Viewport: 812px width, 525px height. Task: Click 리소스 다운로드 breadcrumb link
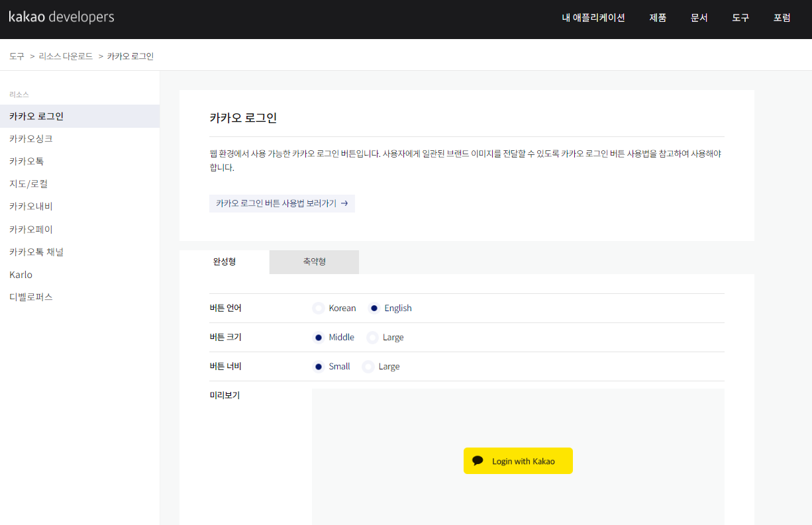[x=66, y=56]
